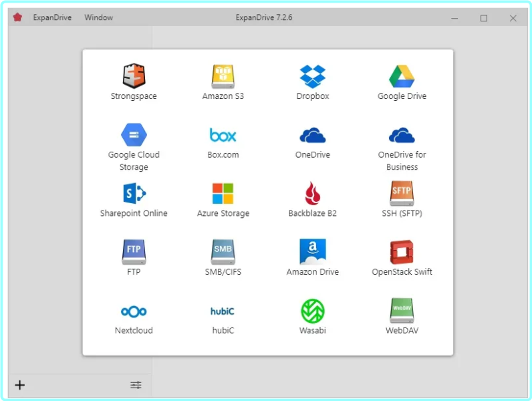532x401 pixels.
Task: Click the SSH (SFTP) label
Action: [x=402, y=213]
